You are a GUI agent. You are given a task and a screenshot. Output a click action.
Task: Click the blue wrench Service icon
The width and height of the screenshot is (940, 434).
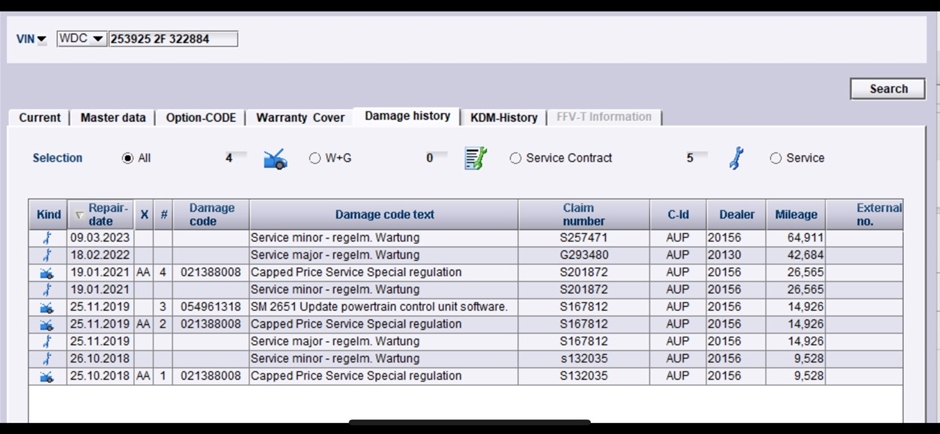736,158
